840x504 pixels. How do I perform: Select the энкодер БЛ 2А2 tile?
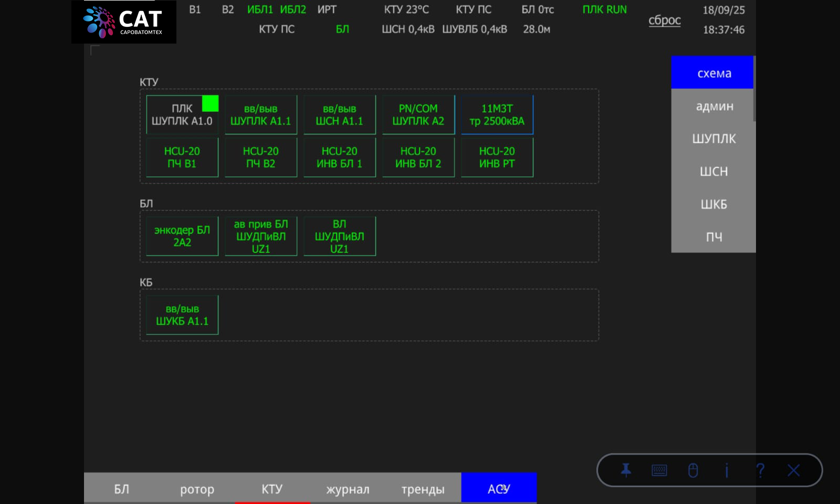coord(182,236)
